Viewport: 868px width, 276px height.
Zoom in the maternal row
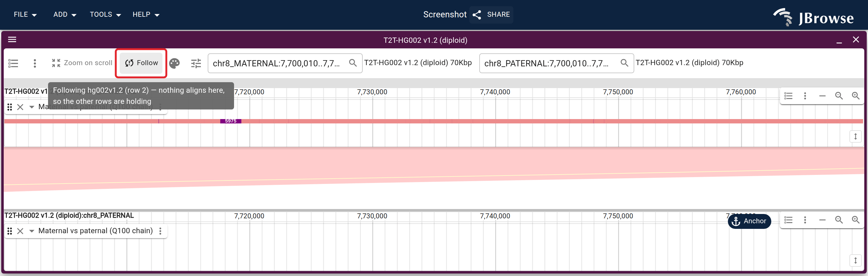click(856, 96)
